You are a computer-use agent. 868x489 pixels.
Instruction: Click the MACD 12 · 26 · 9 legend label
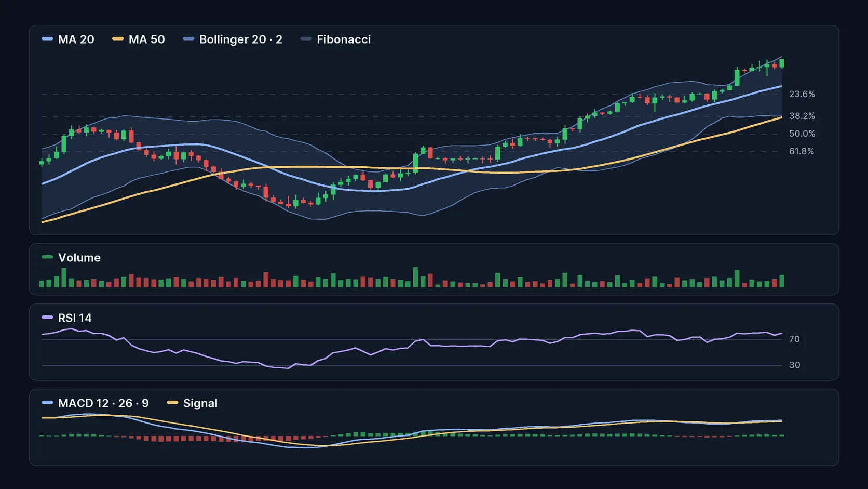(x=103, y=403)
